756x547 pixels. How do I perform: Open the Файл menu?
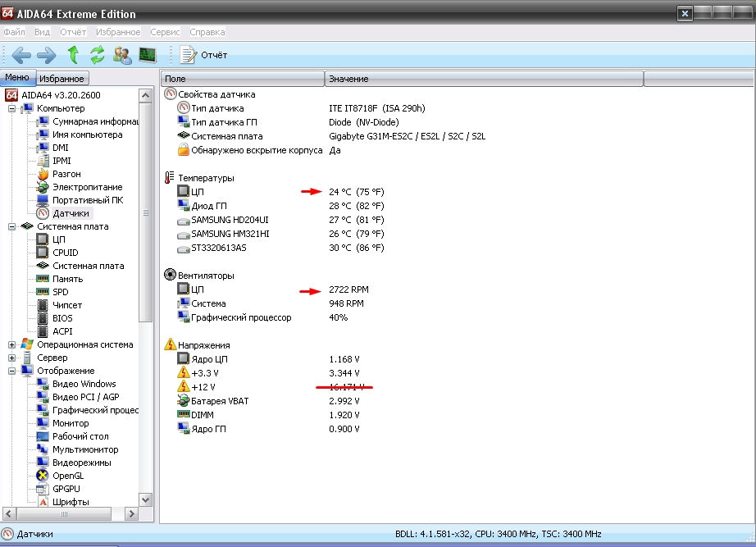point(15,32)
